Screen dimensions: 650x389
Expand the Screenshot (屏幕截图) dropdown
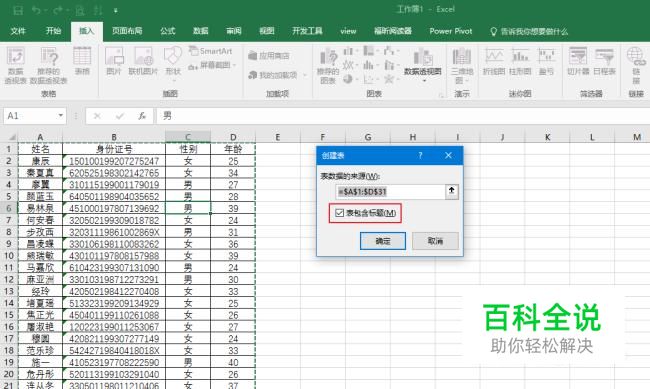point(235,65)
